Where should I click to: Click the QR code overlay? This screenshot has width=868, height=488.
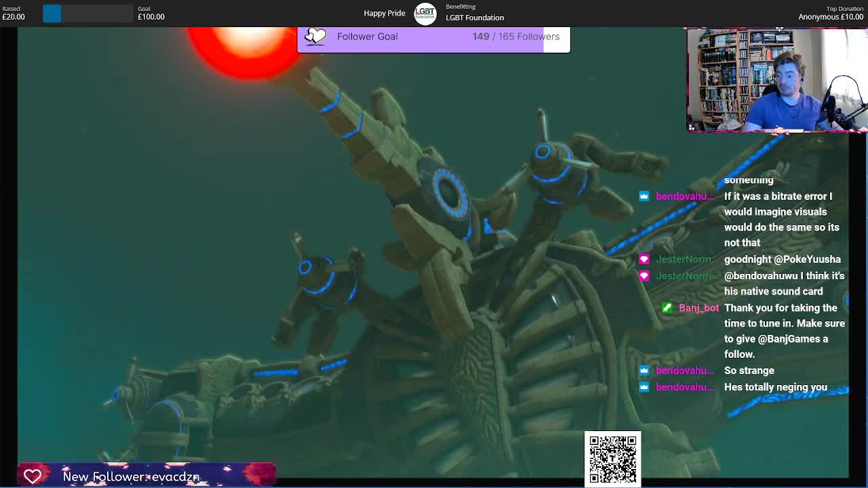pos(612,459)
